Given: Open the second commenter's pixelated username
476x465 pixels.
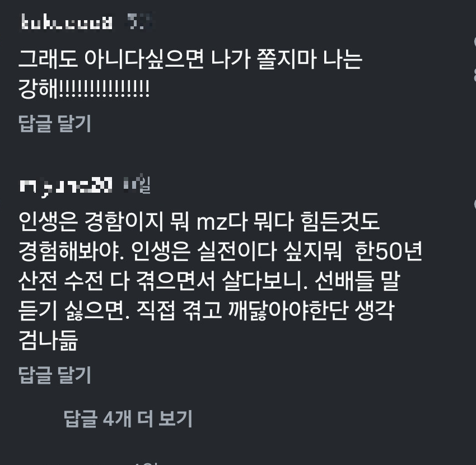Looking at the screenshot, I should (66, 185).
